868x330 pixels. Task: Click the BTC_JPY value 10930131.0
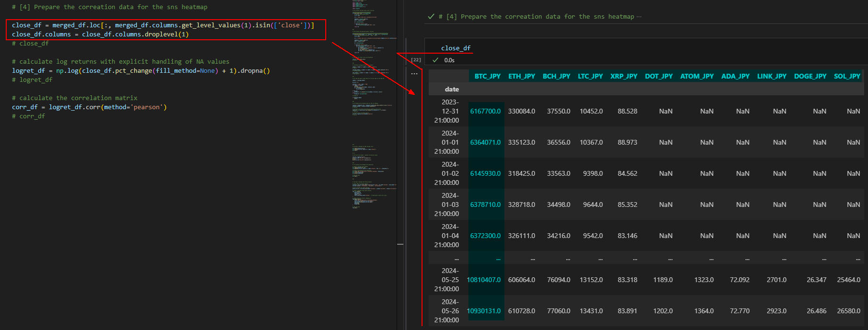484,311
